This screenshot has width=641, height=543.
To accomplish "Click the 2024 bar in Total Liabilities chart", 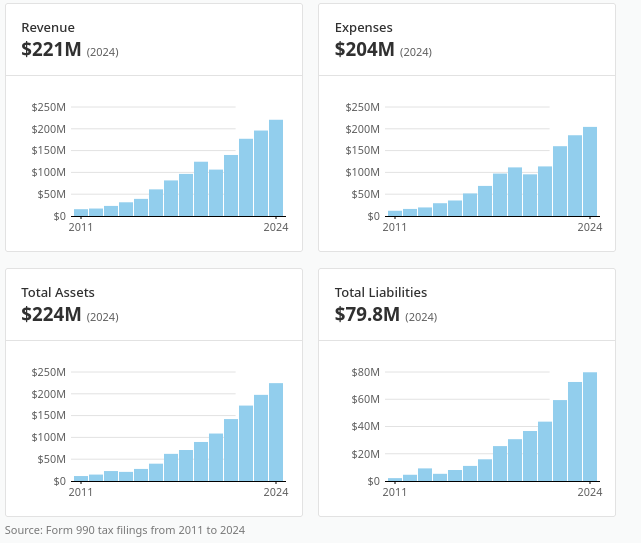I will tap(590, 426).
